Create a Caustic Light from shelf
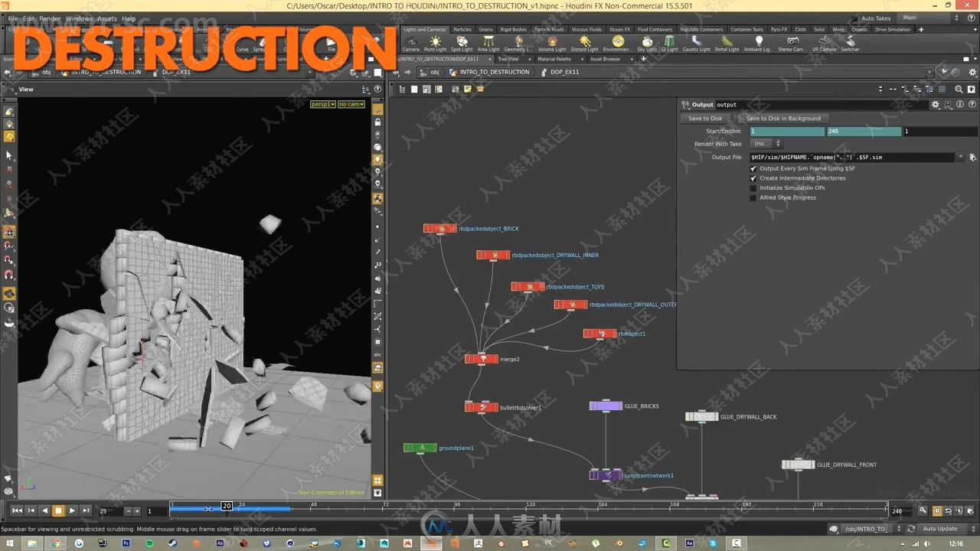Viewport: 980px width, 551px height. click(x=696, y=44)
